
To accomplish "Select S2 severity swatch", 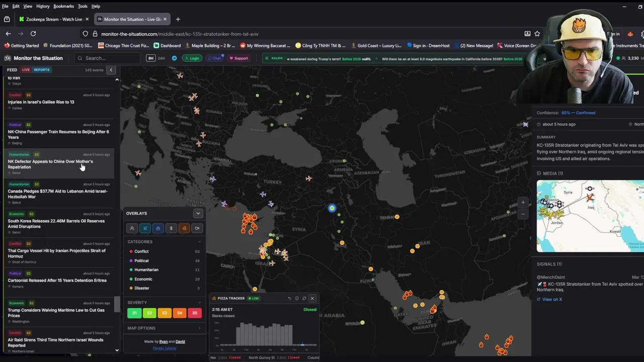I will 149,313.
